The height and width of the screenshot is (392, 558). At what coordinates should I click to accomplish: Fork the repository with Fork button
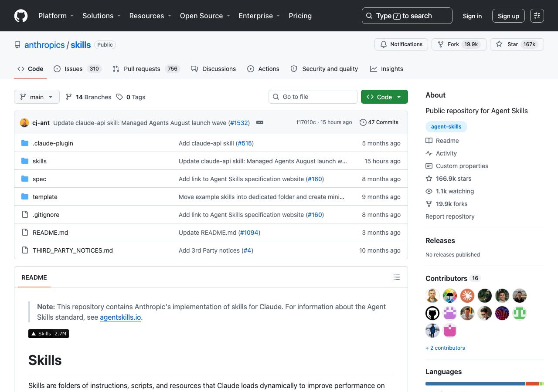coord(459,44)
